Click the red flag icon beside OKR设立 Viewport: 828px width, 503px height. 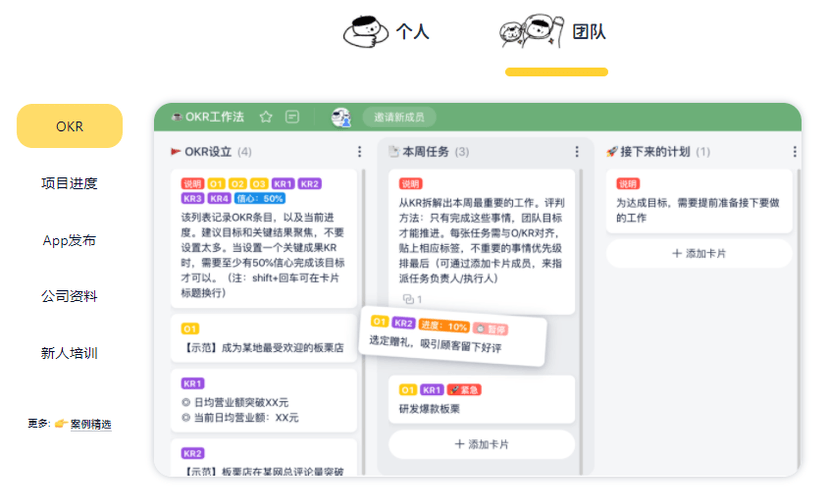tap(176, 151)
